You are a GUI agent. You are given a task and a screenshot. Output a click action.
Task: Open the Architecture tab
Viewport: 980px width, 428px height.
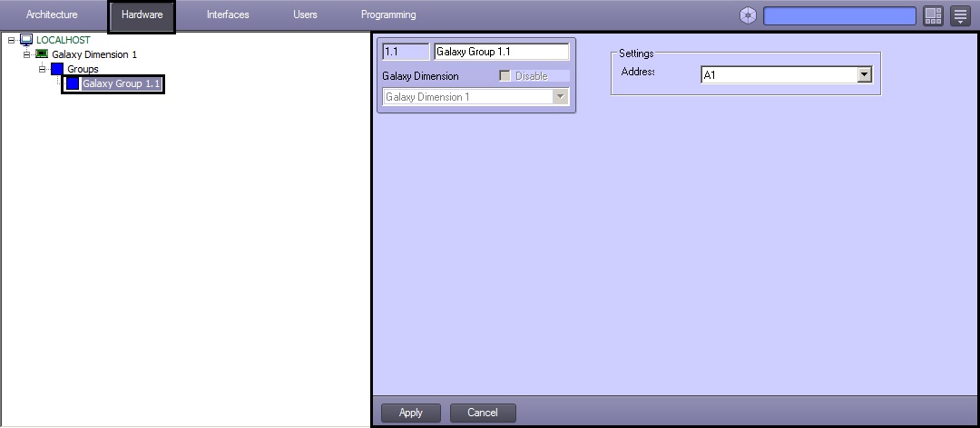pos(52,15)
